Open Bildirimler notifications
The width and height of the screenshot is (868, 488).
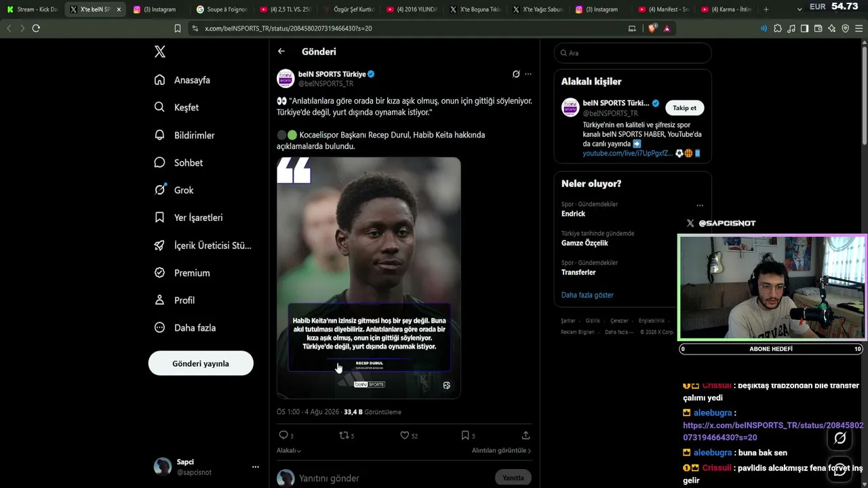click(184, 135)
